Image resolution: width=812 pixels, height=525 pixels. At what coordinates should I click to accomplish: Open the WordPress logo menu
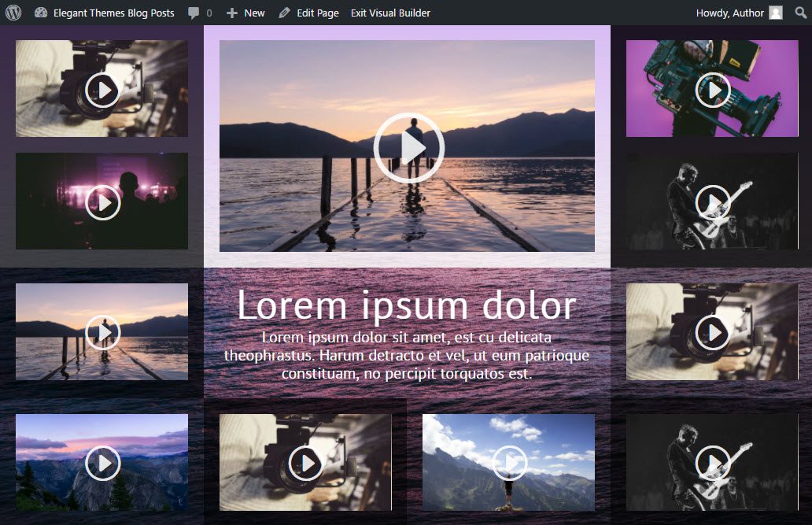click(12, 13)
